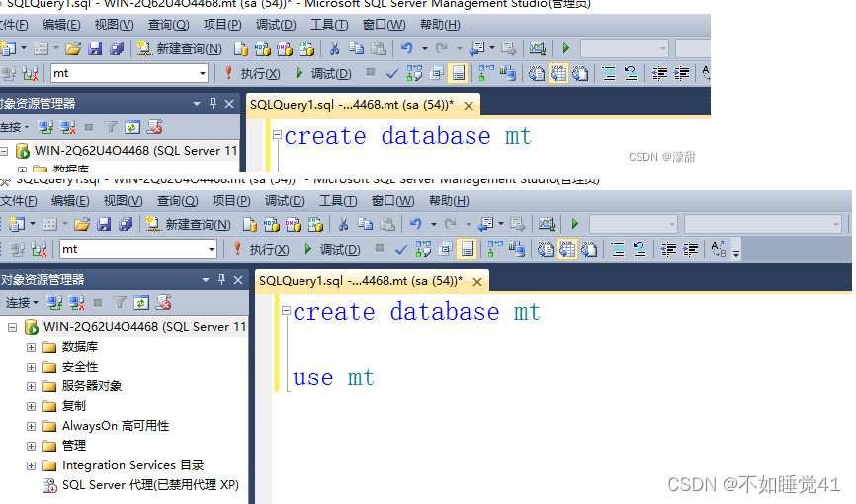Open the 窗口(W) menu in upper window
Viewport: 856px width, 504px height.
tap(384, 25)
